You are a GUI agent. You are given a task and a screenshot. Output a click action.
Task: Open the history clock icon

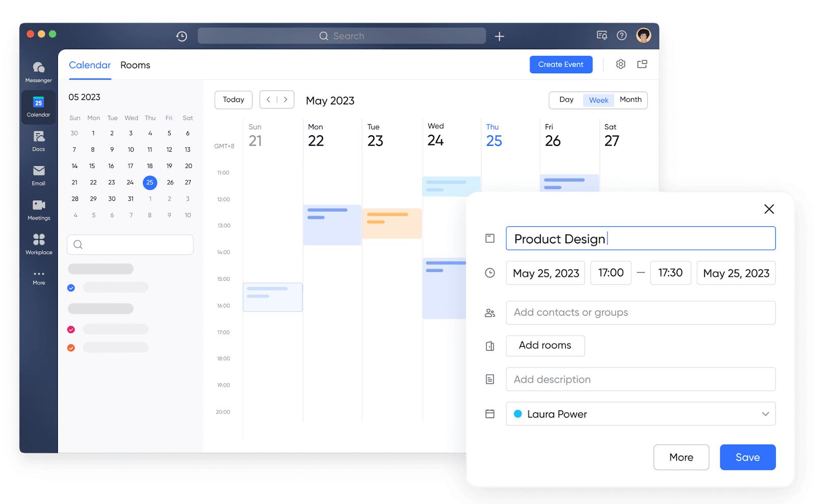coord(182,36)
